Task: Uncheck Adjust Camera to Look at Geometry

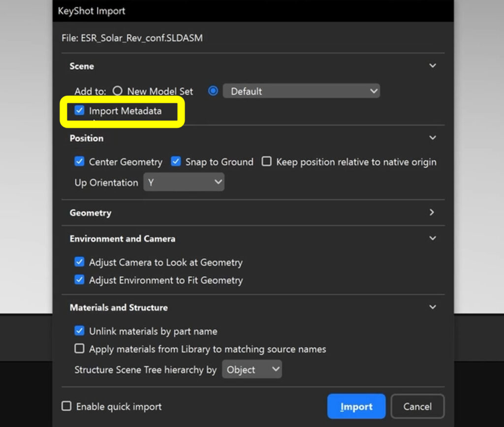Action: 79,262
